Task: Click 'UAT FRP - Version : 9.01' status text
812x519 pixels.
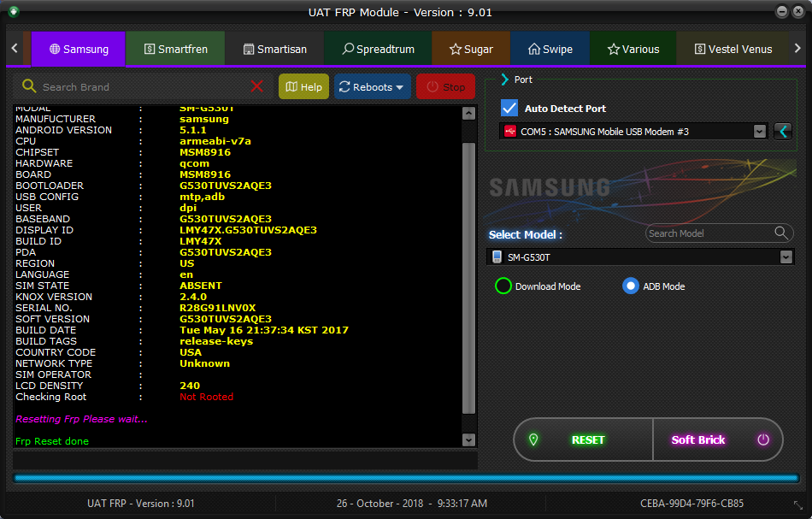Action: [x=141, y=504]
